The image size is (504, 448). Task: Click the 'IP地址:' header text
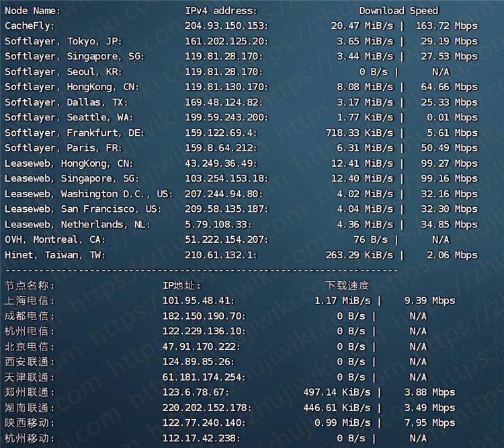(x=181, y=285)
